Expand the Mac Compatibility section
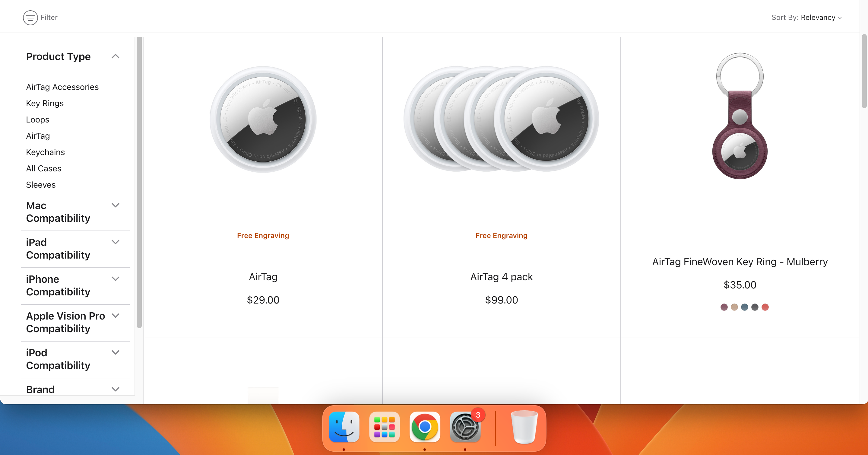This screenshot has height=455, width=868. tap(116, 205)
